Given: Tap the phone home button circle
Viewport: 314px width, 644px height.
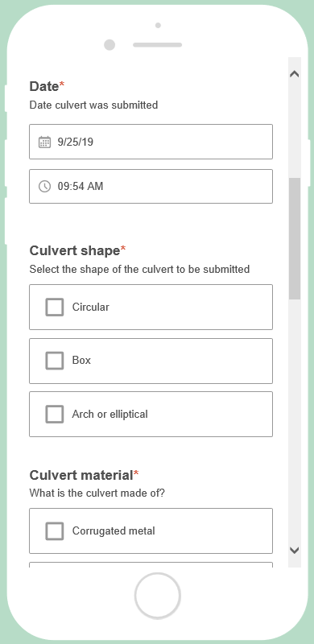Looking at the screenshot, I should (x=158, y=596).
